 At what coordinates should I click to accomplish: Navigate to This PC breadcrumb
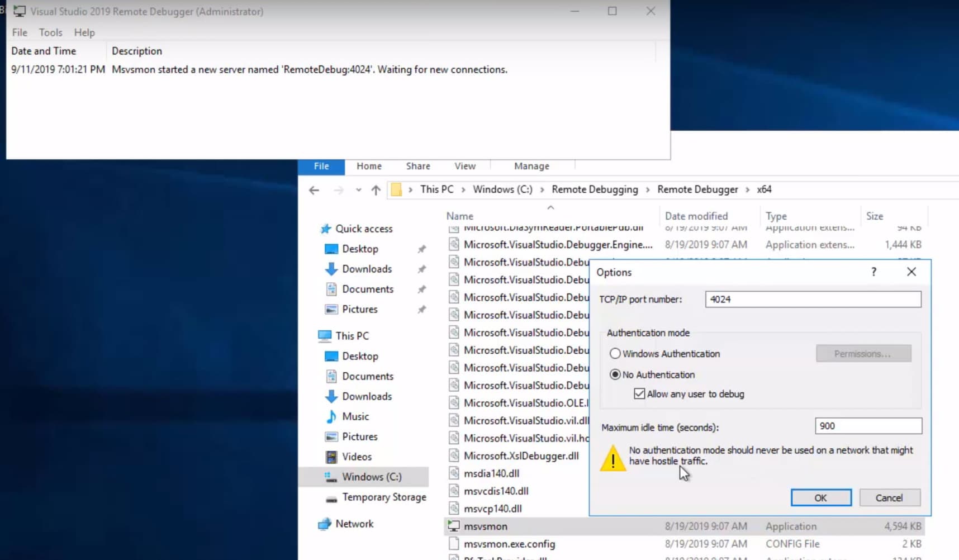[437, 189]
